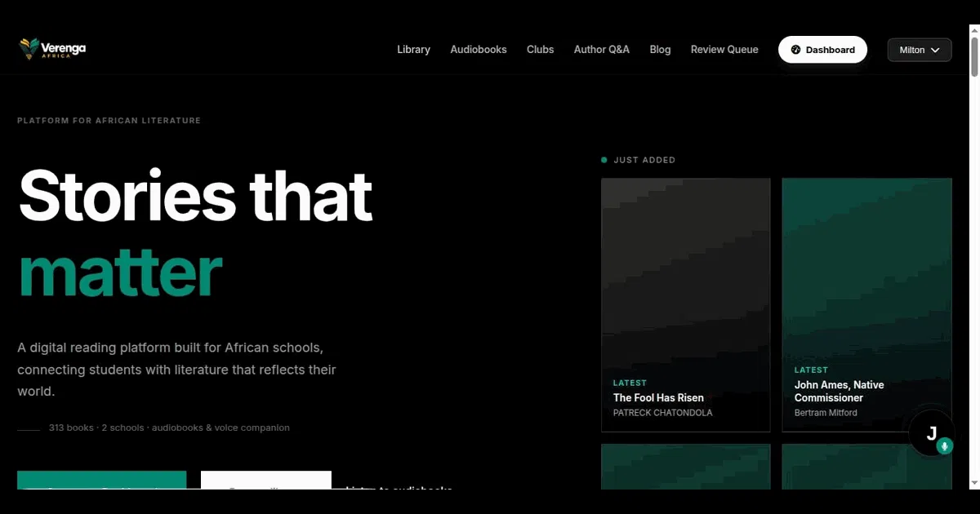Activate the J voice companion microphone button

pos(932,433)
